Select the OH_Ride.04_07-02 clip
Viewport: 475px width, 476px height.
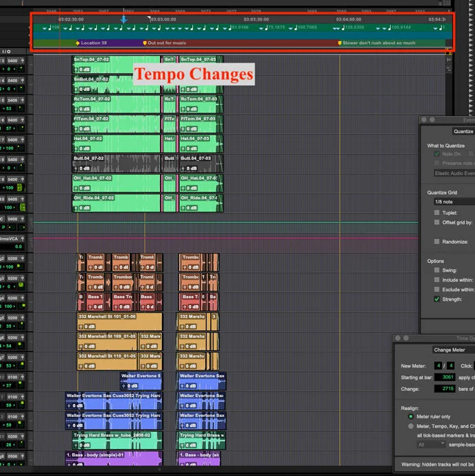coord(116,203)
